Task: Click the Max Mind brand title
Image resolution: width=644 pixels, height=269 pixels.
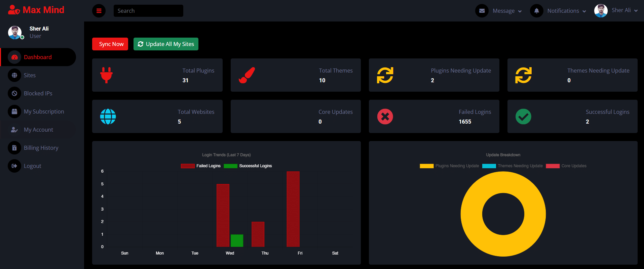Action: pyautogui.click(x=43, y=10)
